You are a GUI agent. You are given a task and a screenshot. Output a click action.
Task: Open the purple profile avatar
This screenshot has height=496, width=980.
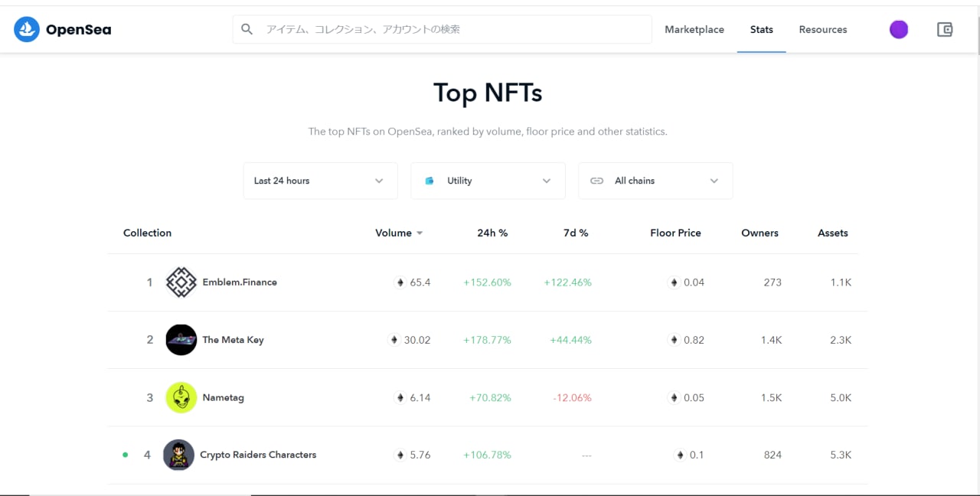pos(899,30)
